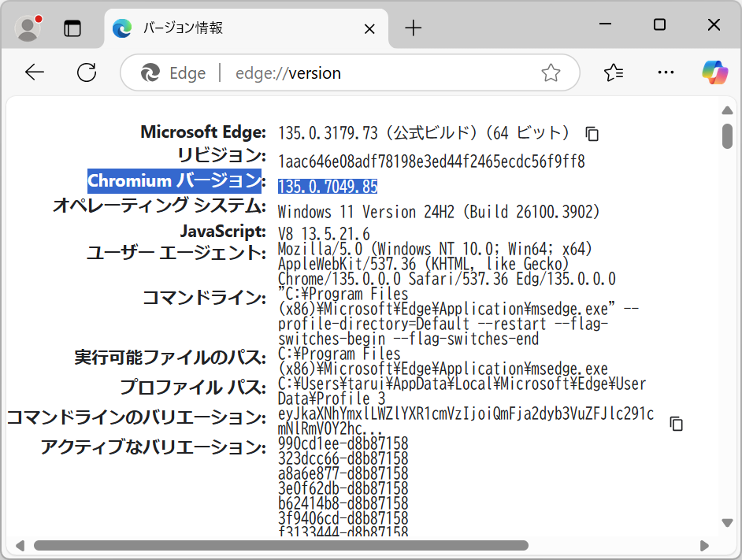Open a new tab with the plus button

click(413, 28)
